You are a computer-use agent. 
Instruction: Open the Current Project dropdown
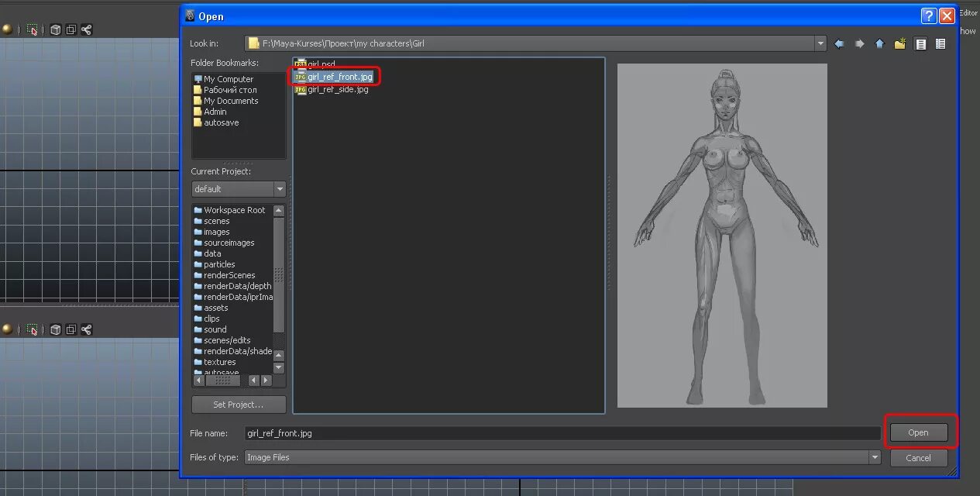click(x=280, y=189)
